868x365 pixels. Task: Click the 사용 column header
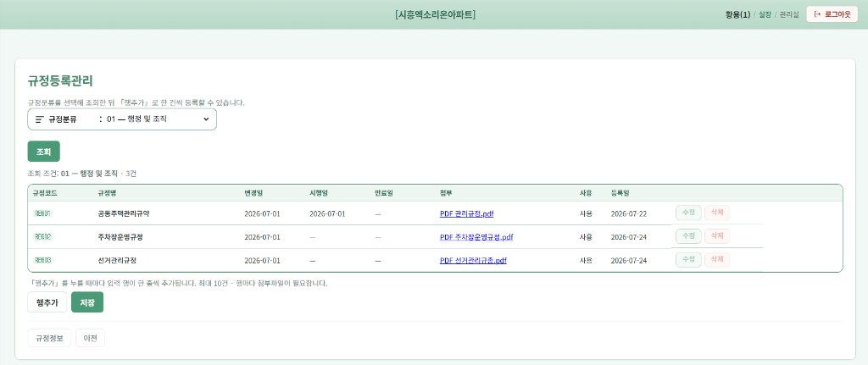point(586,193)
